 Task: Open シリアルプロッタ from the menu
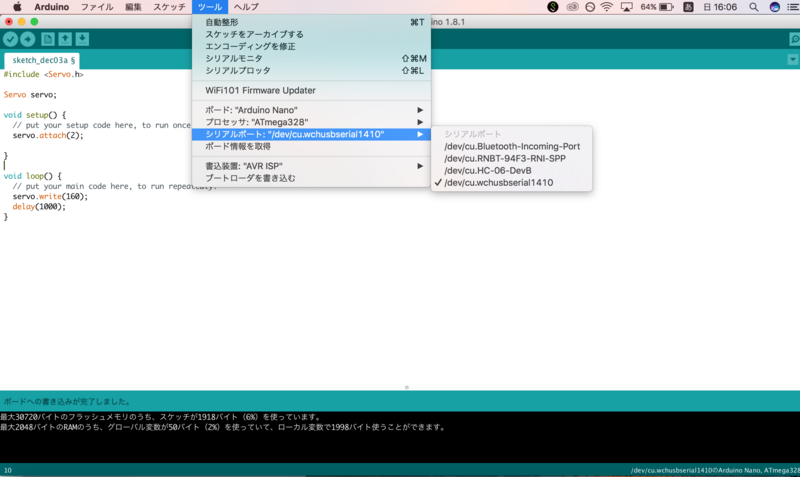(x=311, y=70)
